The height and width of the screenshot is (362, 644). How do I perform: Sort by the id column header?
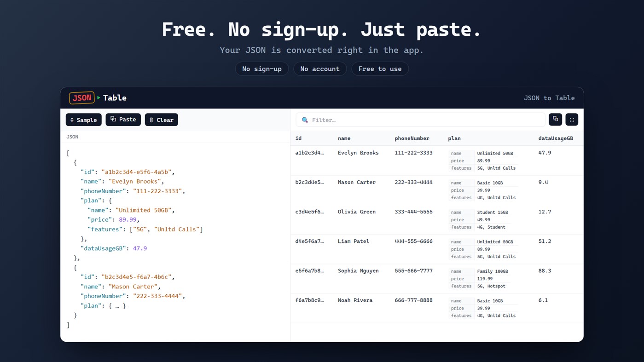tap(298, 138)
